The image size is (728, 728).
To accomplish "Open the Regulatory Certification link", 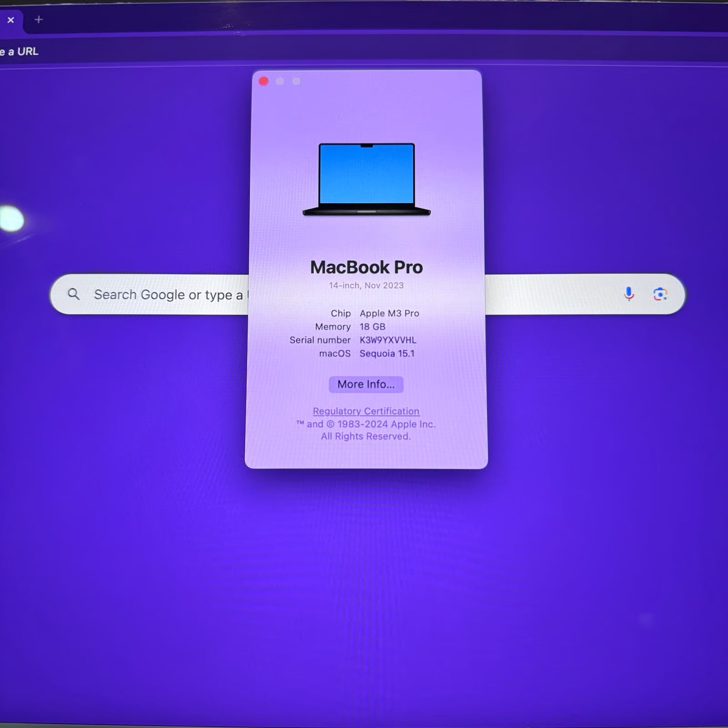I will [366, 411].
